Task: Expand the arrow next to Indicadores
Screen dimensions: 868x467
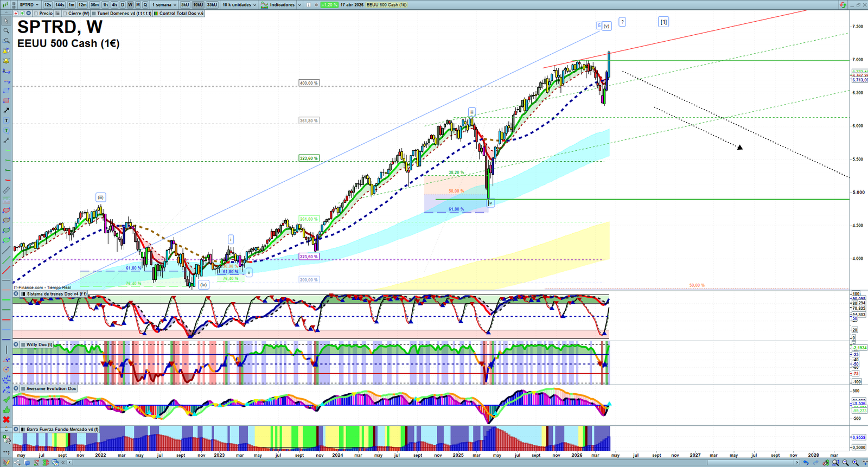Action: (x=299, y=5)
